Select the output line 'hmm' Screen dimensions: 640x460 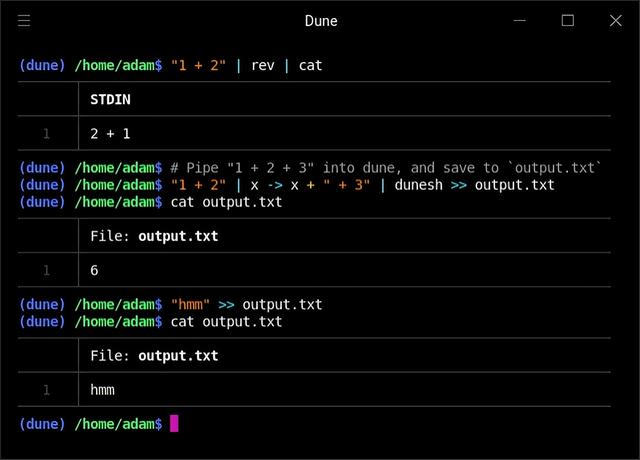click(102, 390)
